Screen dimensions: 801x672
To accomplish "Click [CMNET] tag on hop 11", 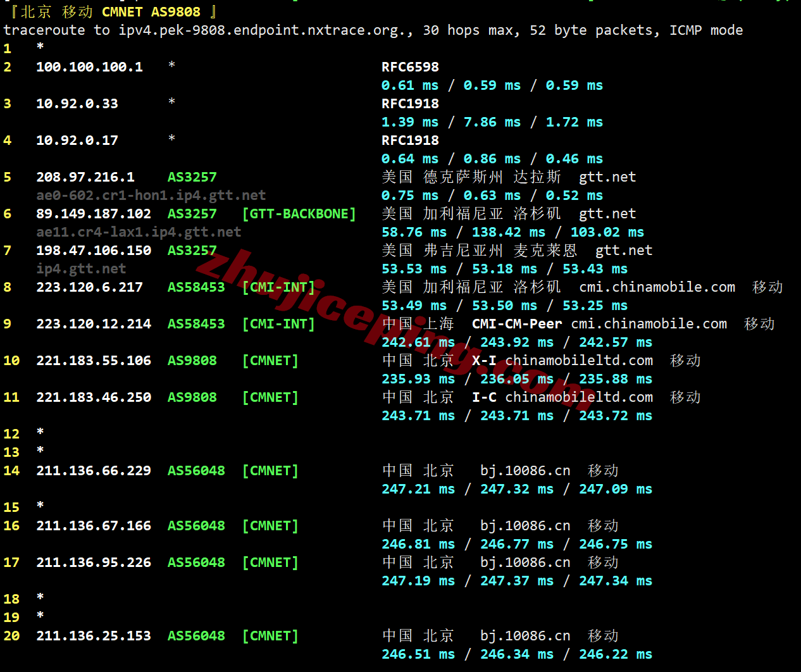I will (270, 397).
